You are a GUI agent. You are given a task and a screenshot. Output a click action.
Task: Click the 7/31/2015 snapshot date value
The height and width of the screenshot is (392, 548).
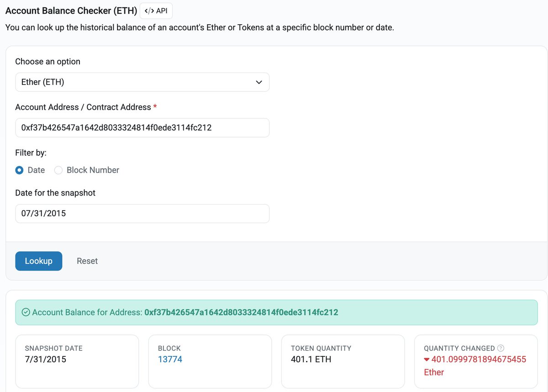(x=46, y=360)
